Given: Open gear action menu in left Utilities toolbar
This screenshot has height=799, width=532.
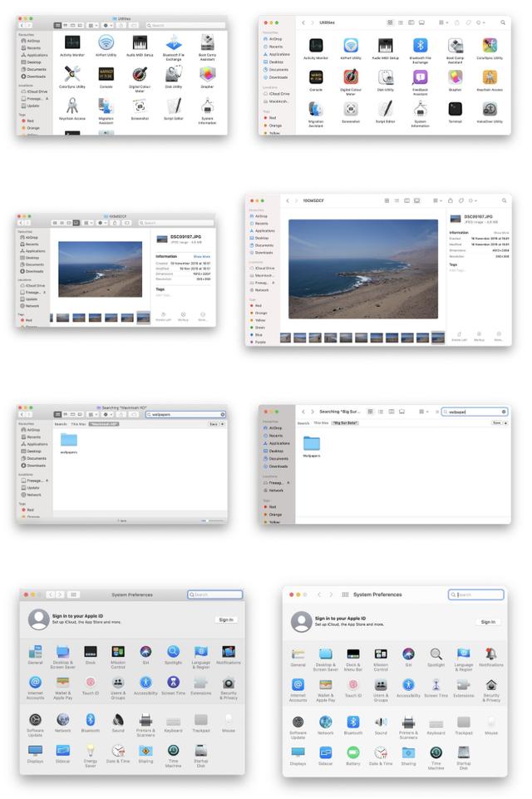Looking at the screenshot, I should point(107,25).
